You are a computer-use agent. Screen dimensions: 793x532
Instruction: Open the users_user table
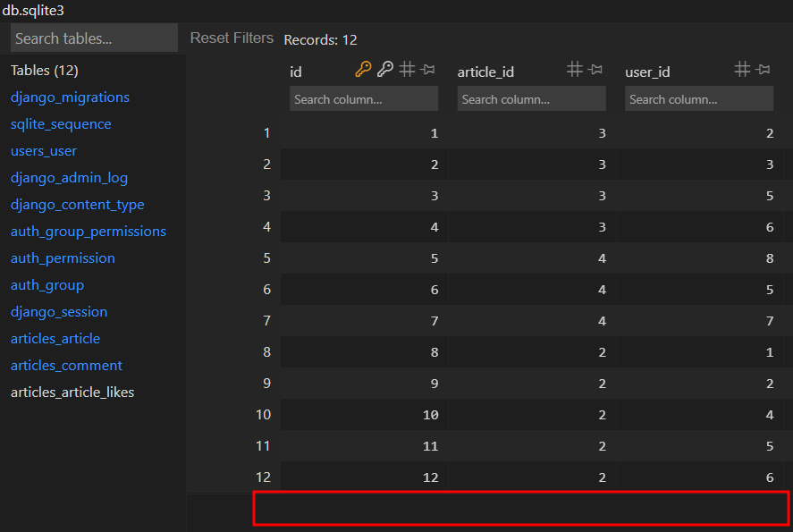click(44, 151)
